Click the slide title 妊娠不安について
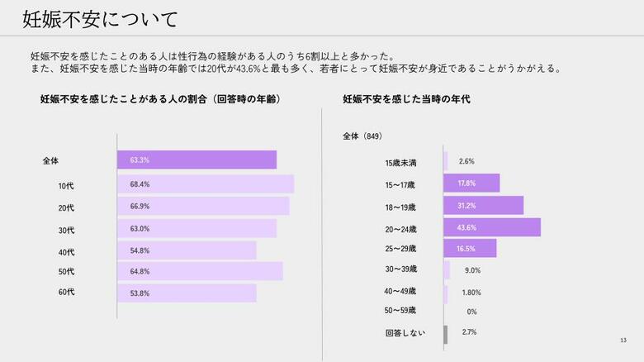The width and height of the screenshot is (644, 362). tap(99, 18)
